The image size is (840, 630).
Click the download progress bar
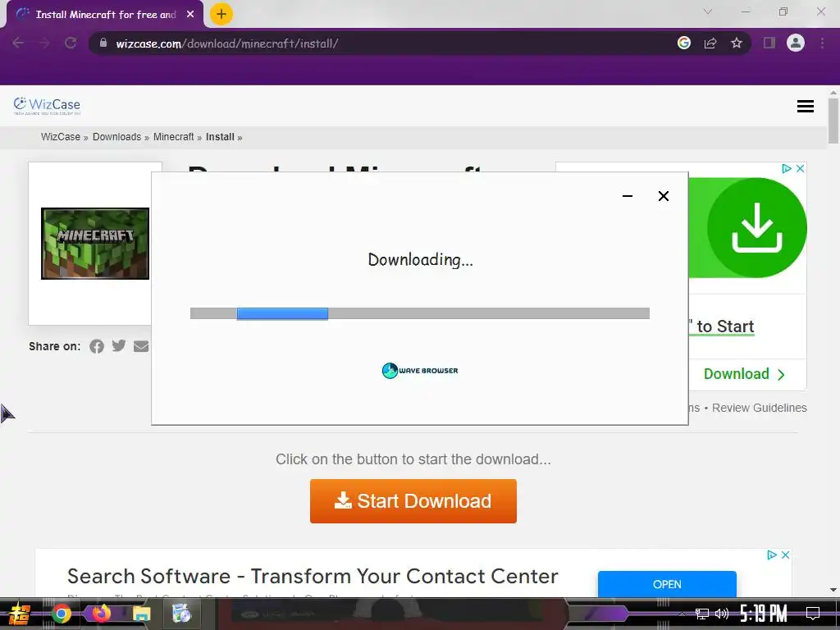click(x=420, y=313)
